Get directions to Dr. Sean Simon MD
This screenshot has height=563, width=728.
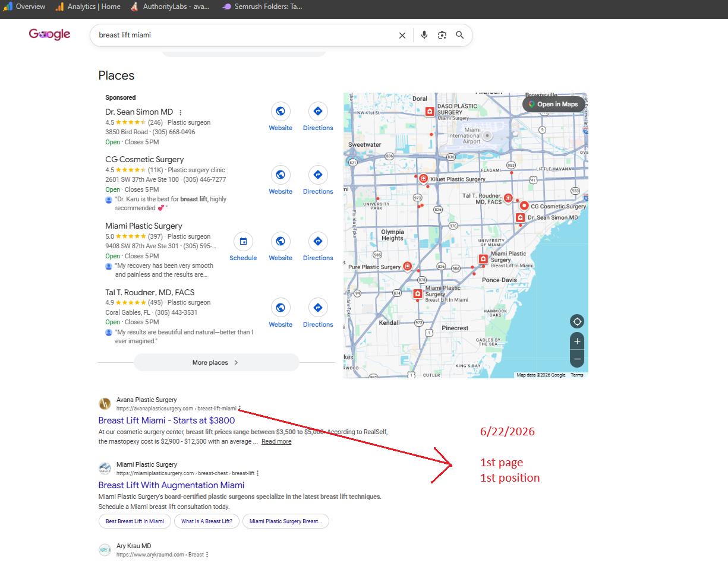pos(318,111)
